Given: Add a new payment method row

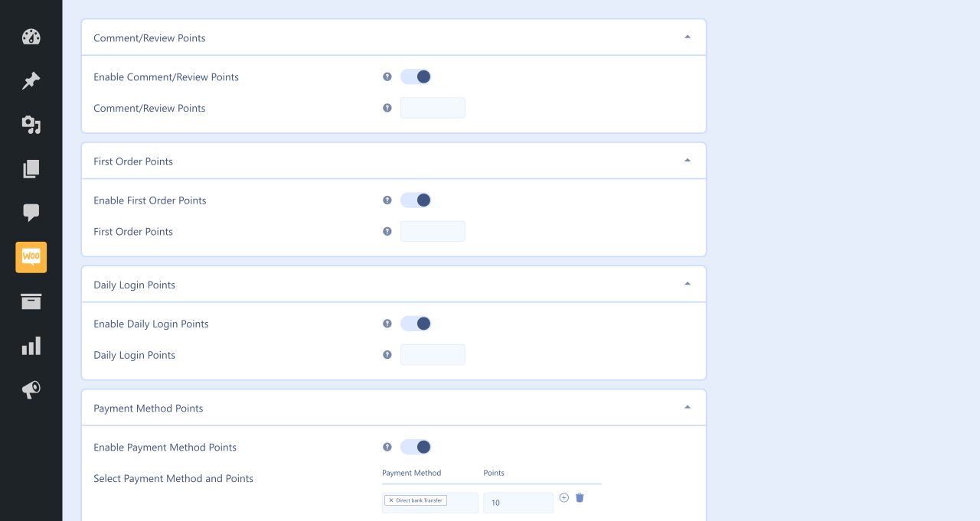Looking at the screenshot, I should tap(564, 497).
